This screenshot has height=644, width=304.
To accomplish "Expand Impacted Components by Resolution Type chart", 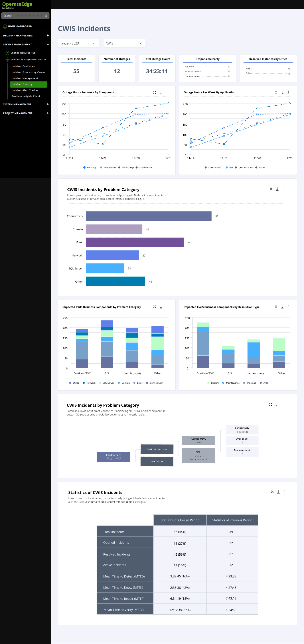I will [x=276, y=307].
